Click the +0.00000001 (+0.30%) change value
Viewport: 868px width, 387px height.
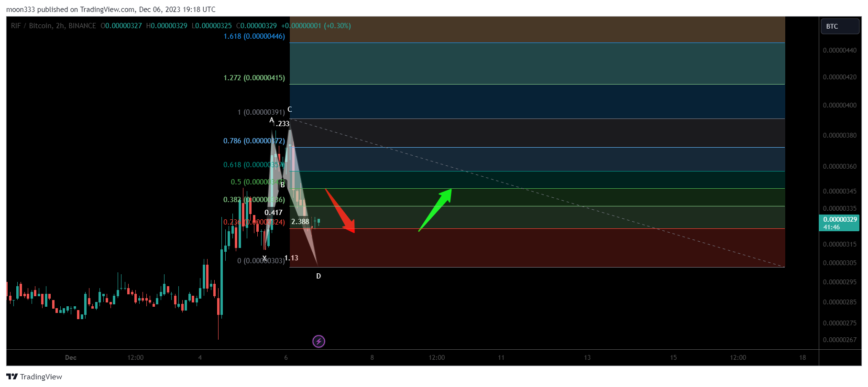coord(316,26)
